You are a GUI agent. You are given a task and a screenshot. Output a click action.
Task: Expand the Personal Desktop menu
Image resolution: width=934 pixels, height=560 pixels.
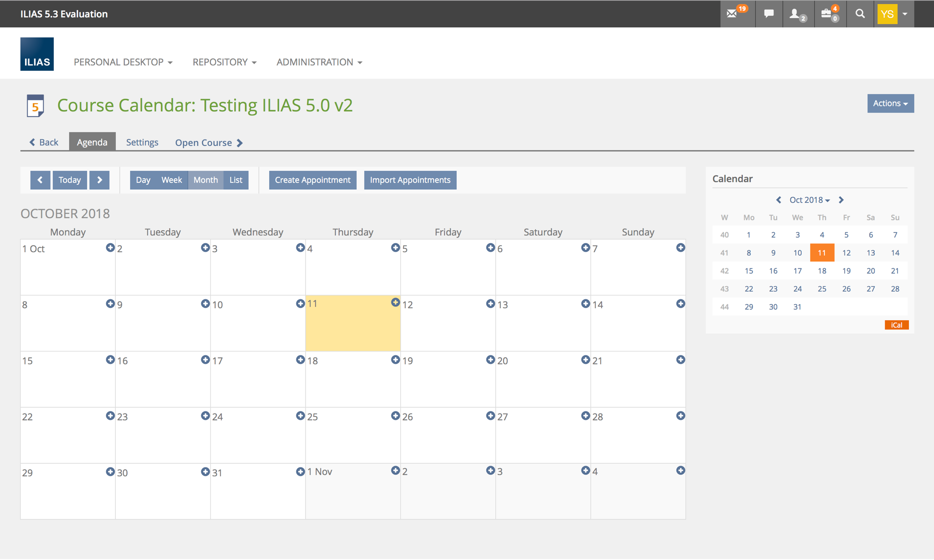pyautogui.click(x=123, y=62)
